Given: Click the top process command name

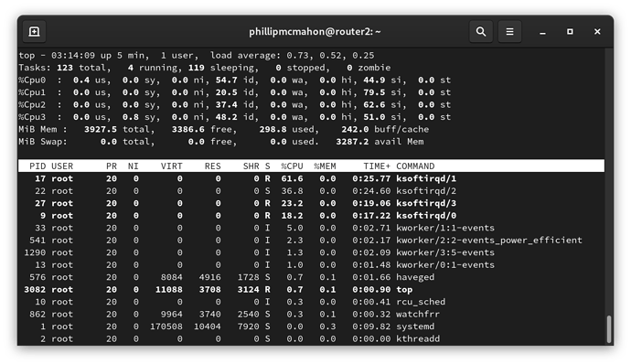Looking at the screenshot, I should 404,290.
